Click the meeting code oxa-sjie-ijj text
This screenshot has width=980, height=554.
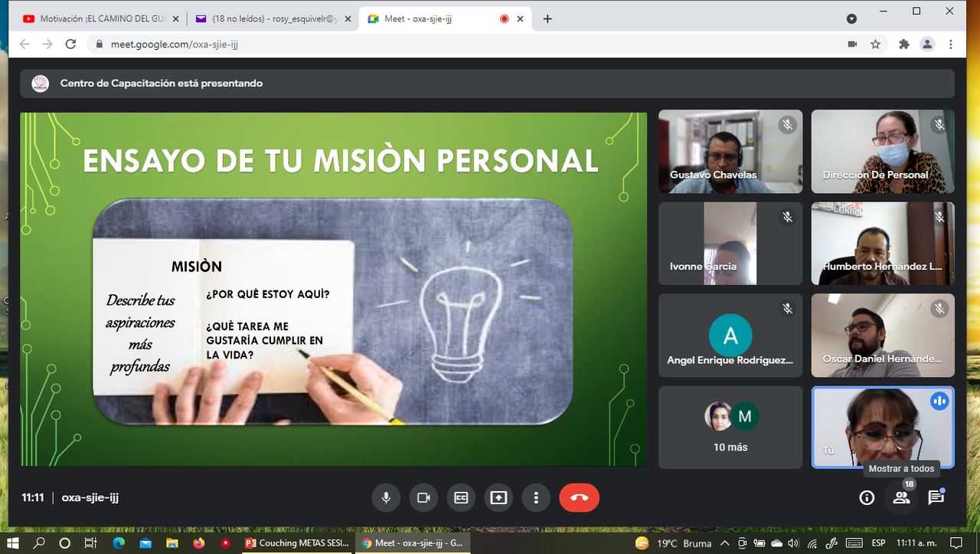click(x=90, y=498)
